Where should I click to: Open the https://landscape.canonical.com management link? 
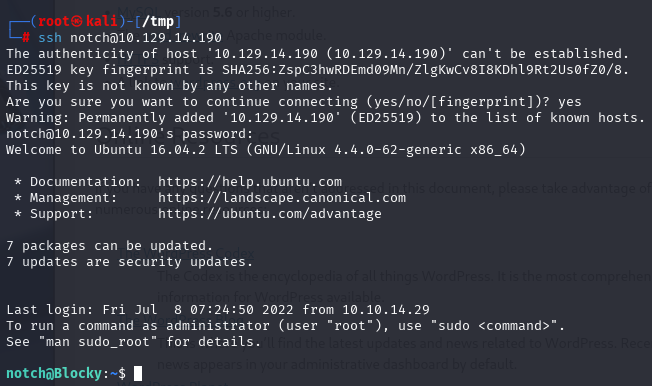point(282,198)
